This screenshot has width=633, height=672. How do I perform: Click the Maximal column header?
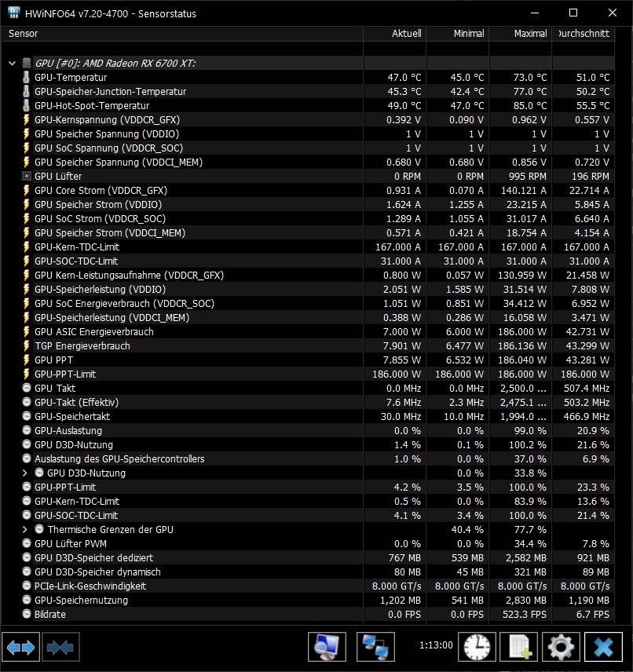pyautogui.click(x=520, y=34)
